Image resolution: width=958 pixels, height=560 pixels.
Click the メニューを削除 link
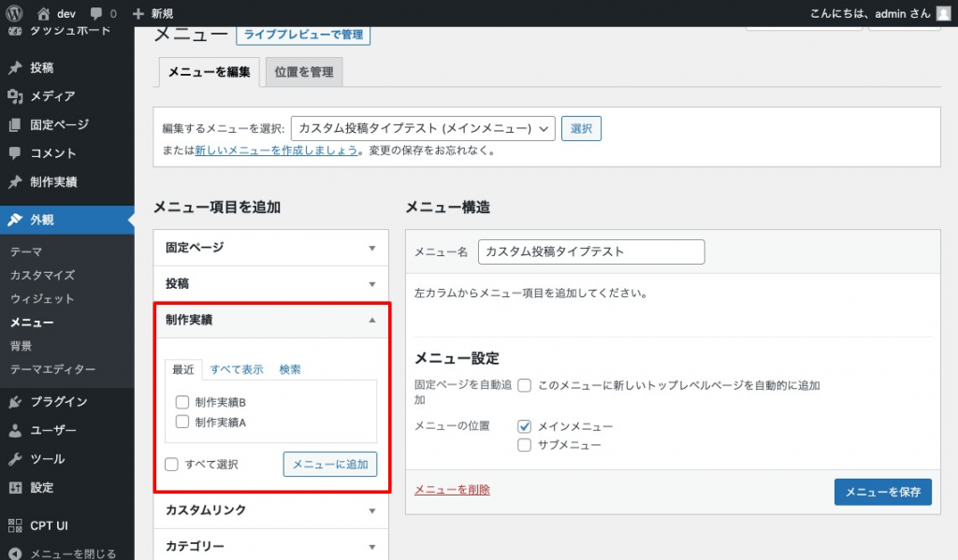(x=452, y=490)
